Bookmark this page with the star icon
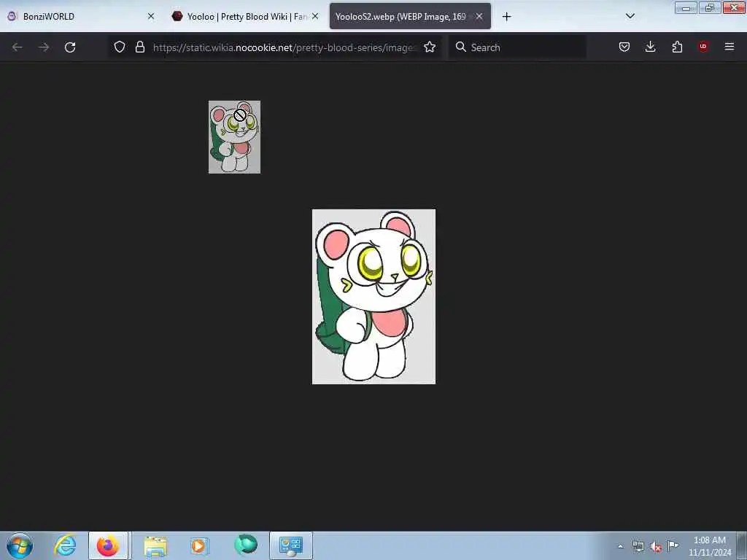Image resolution: width=747 pixels, height=560 pixels. pos(430,47)
